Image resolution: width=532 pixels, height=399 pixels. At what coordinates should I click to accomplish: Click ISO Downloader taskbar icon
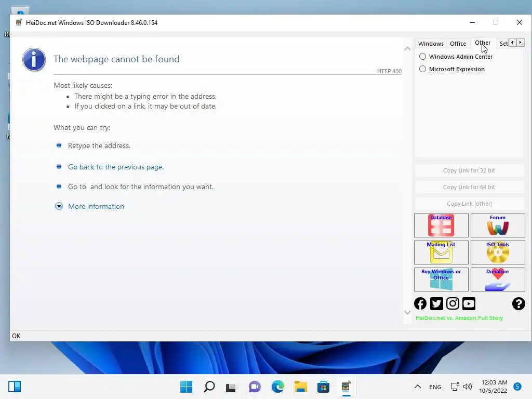point(346,387)
